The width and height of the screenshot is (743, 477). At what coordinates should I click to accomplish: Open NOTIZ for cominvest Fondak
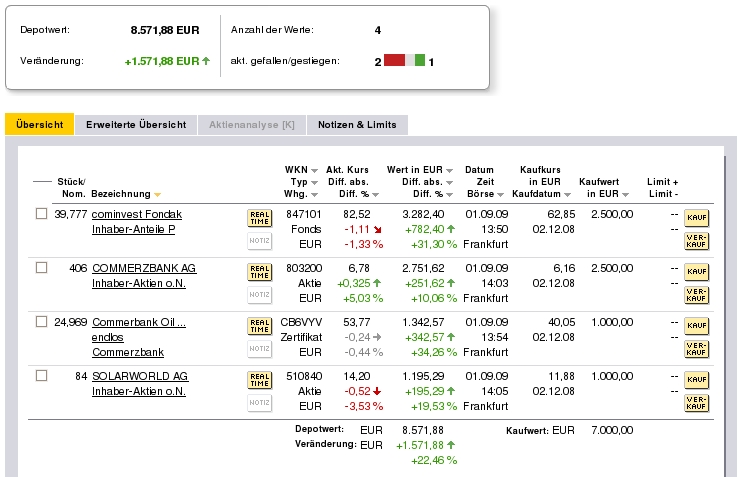[x=260, y=241]
